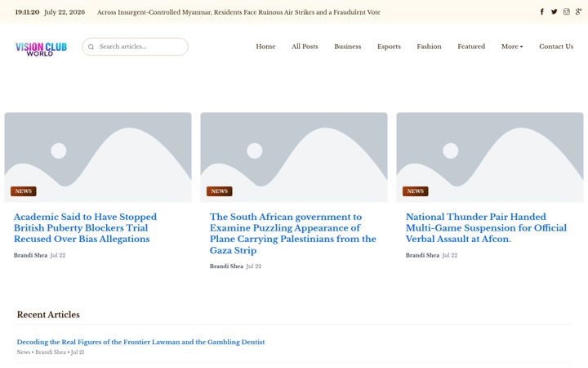
Task: Go to the Home menu item
Action: (x=265, y=47)
